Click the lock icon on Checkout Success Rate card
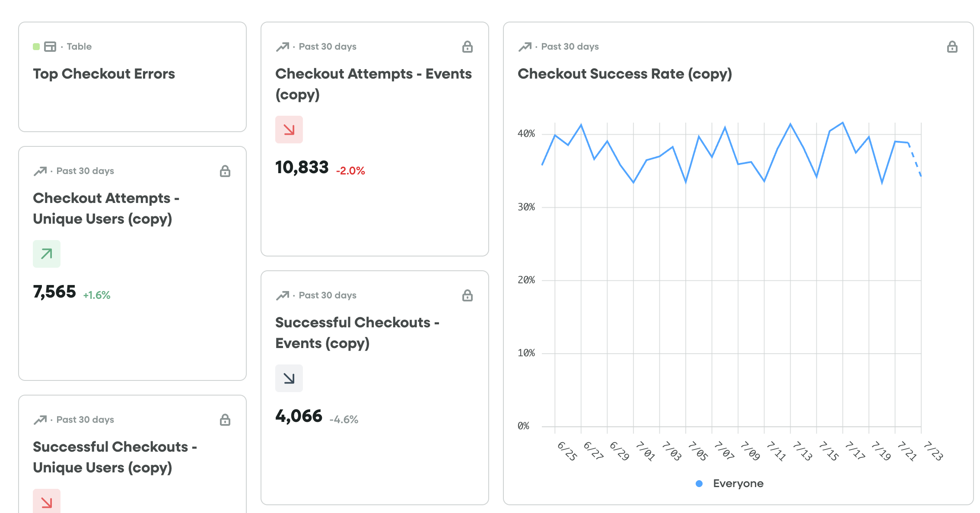 point(952,47)
